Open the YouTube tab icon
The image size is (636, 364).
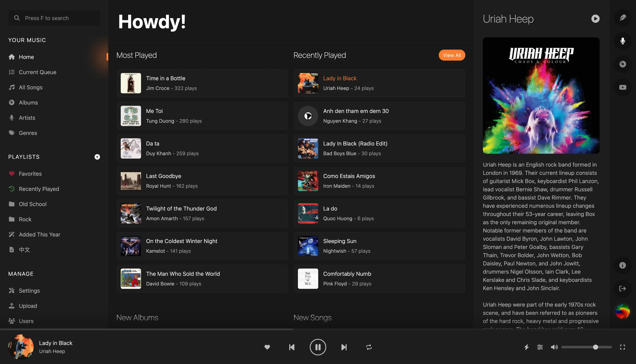coord(622,87)
